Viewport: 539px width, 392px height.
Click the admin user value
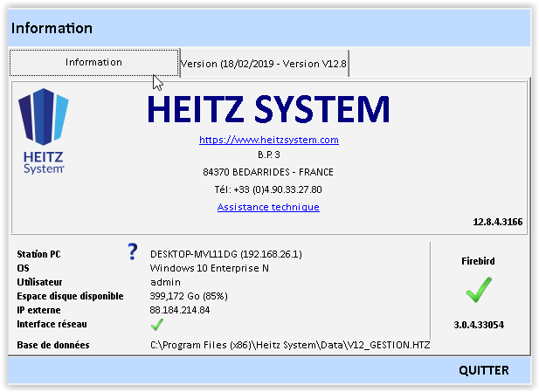[165, 282]
